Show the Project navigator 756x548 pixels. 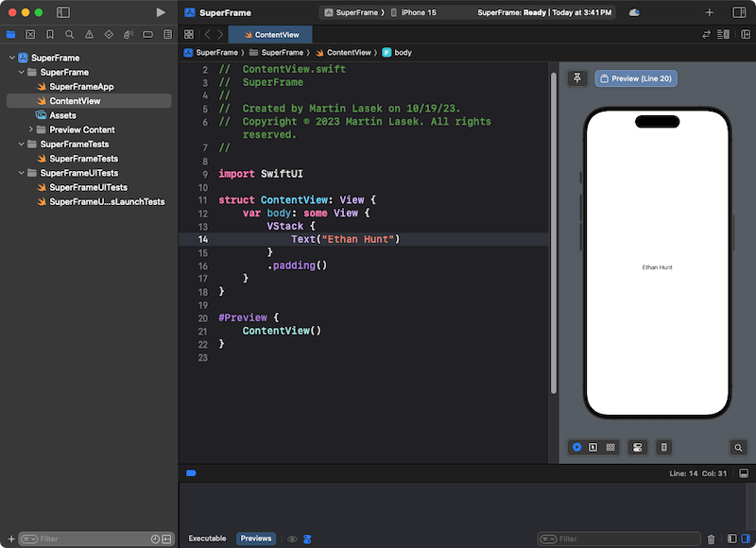click(x=10, y=34)
